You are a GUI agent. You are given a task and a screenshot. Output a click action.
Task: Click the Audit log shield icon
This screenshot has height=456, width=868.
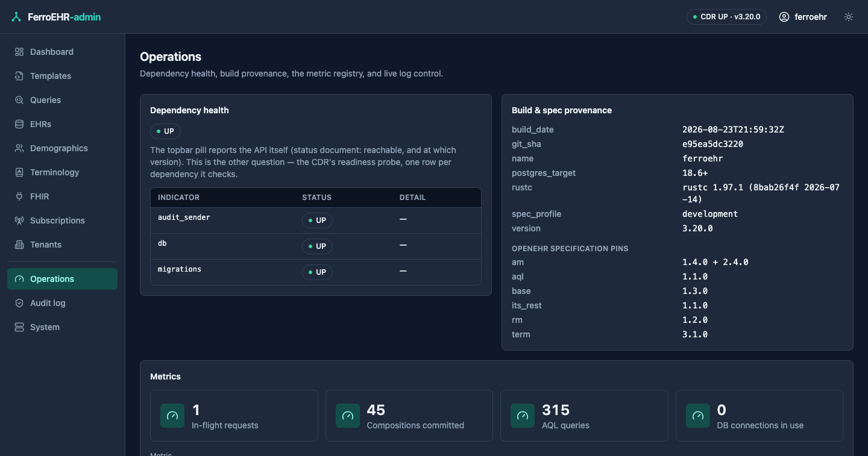19,303
